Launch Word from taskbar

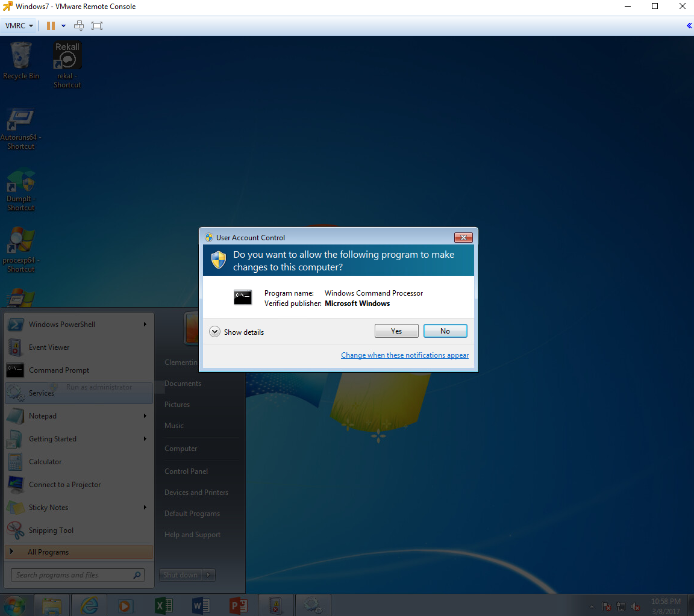pos(201,605)
